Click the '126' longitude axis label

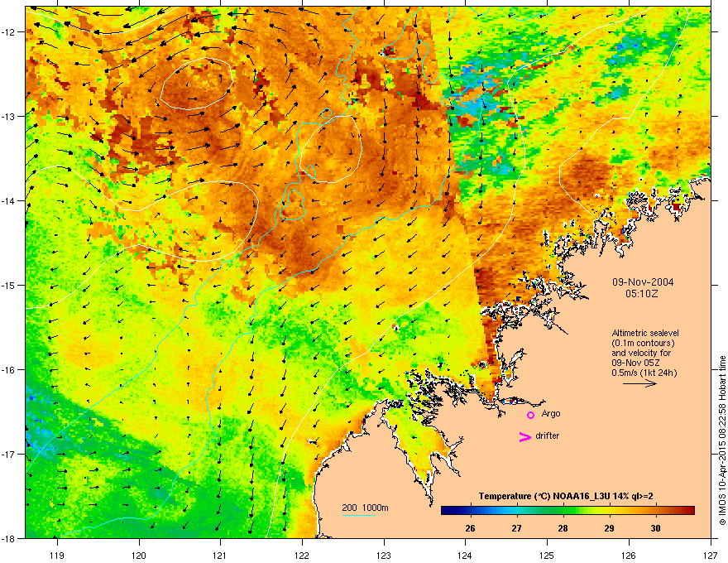click(629, 555)
